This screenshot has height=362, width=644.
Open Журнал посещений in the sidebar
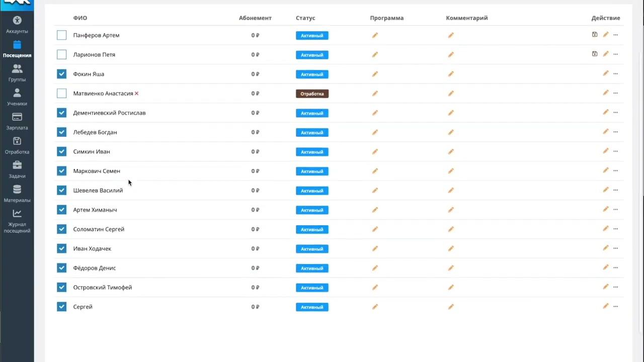pos(17,221)
